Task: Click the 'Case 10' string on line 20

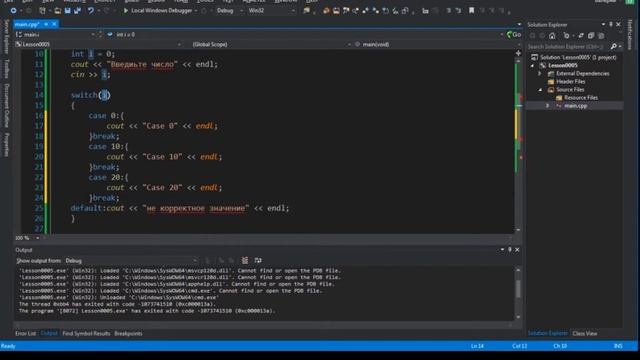Action: coord(162,157)
